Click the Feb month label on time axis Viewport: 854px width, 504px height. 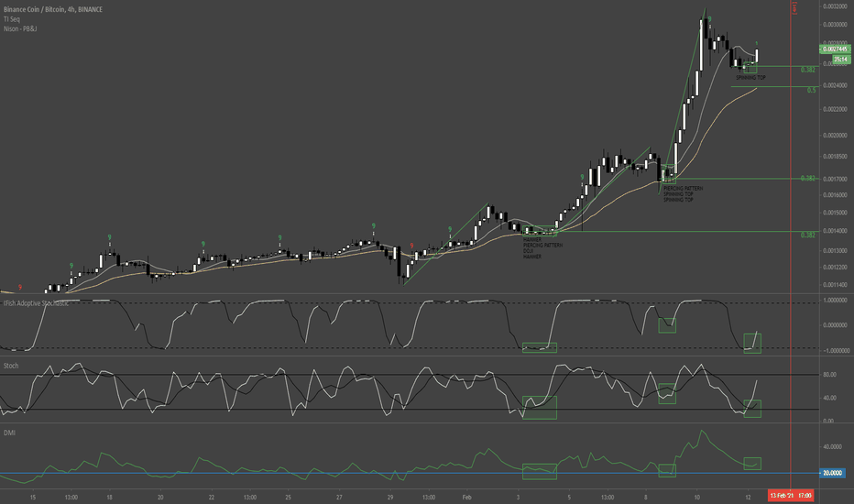tap(466, 498)
